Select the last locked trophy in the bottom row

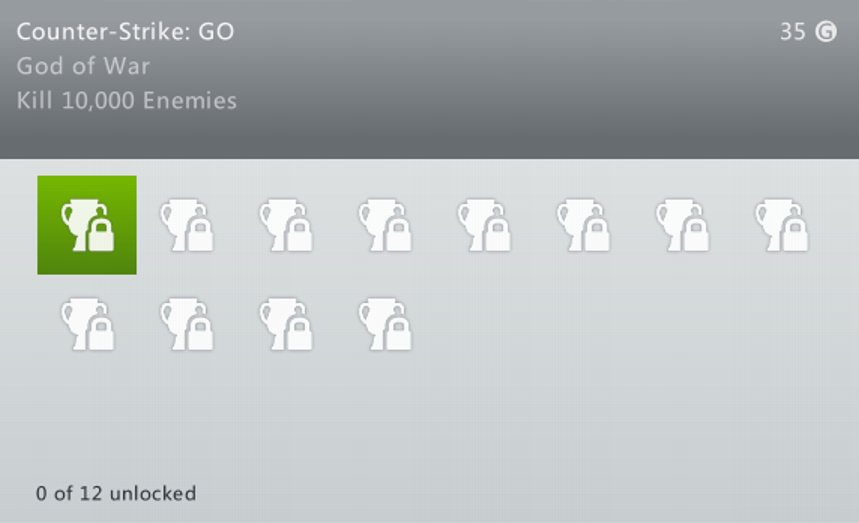click(385, 324)
